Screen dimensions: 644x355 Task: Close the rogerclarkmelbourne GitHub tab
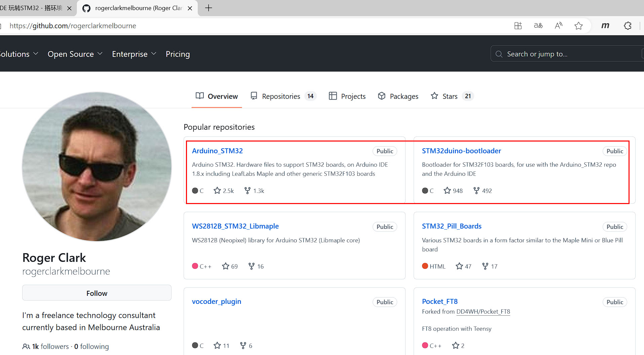pos(190,8)
